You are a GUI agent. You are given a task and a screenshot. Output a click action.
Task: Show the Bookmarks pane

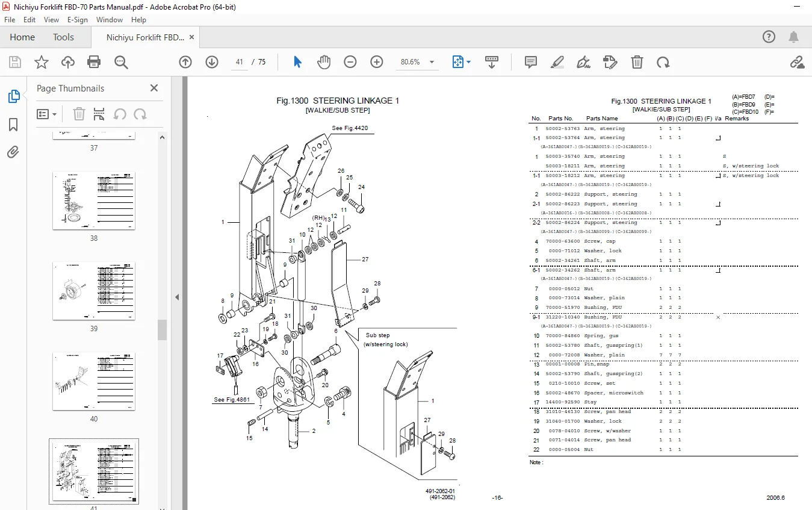pyautogui.click(x=13, y=125)
